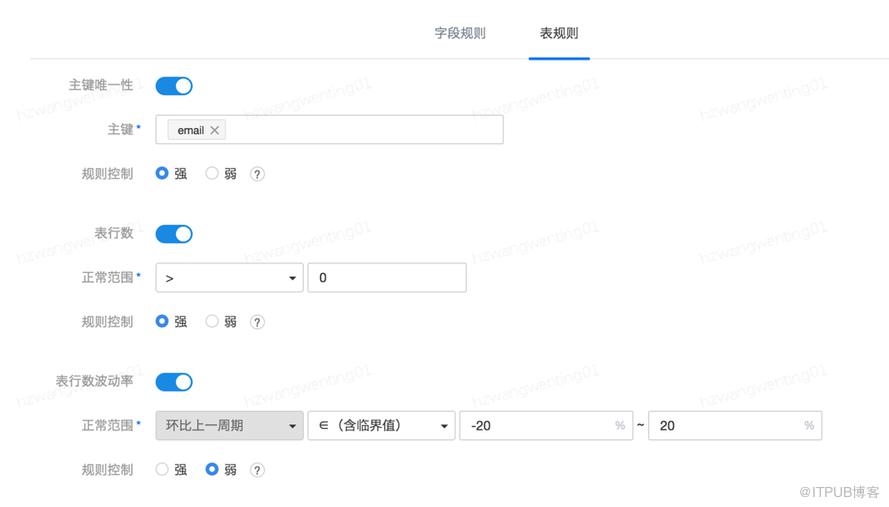Open help icon beside 表行数波动率 rule control

pos(257,470)
